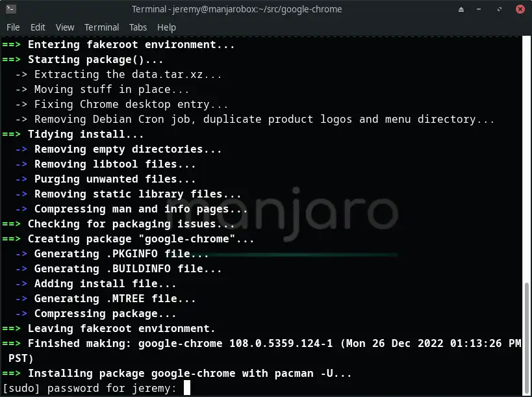The height and width of the screenshot is (397, 532).
Task: Open the View menu
Action: point(64,27)
